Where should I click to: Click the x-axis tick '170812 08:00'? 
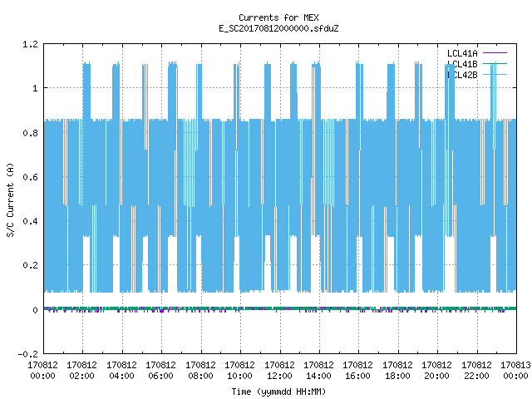200,371
